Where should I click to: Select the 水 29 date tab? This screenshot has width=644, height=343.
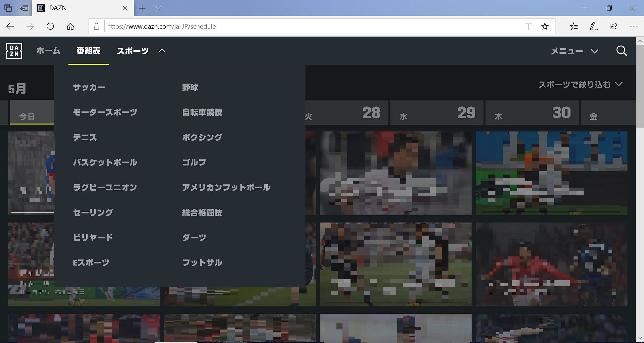[437, 112]
